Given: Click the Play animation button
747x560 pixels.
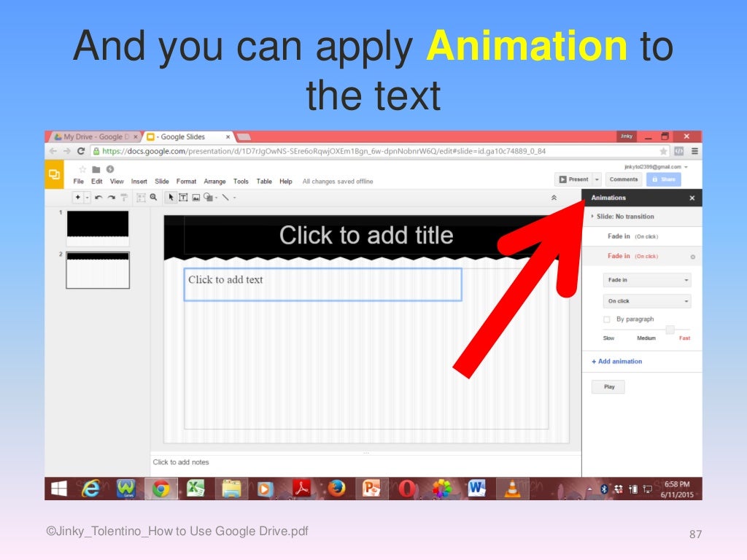Looking at the screenshot, I should pos(608,386).
